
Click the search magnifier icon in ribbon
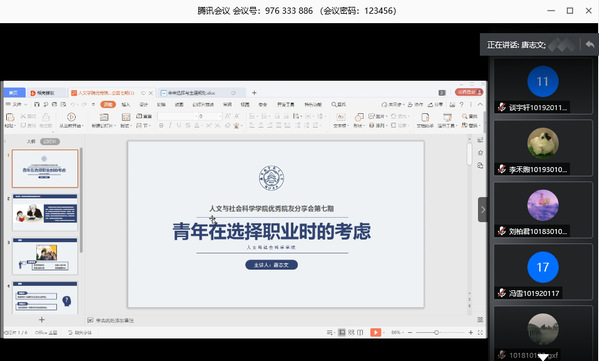tap(334, 104)
